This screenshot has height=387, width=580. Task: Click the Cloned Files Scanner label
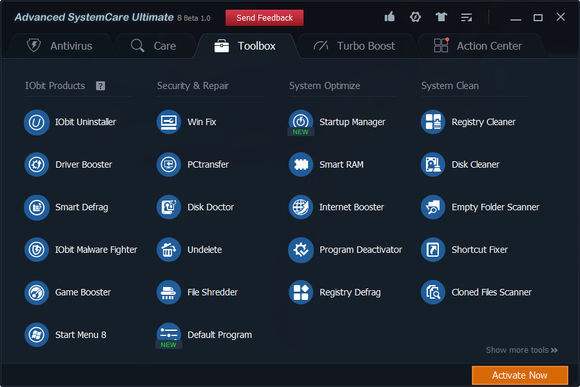(x=492, y=292)
